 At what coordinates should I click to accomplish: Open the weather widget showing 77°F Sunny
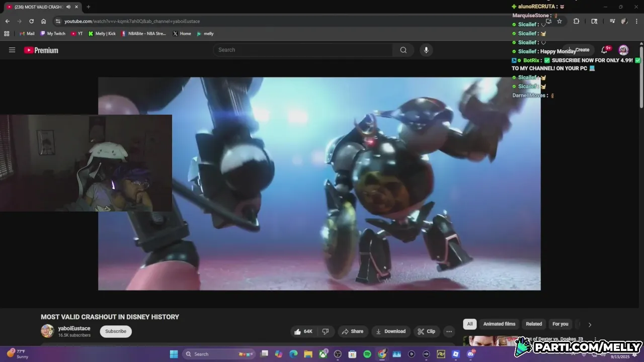point(18,354)
